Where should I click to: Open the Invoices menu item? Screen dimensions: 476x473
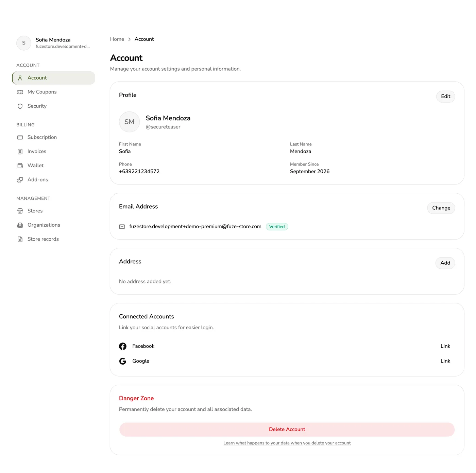pyautogui.click(x=54, y=152)
